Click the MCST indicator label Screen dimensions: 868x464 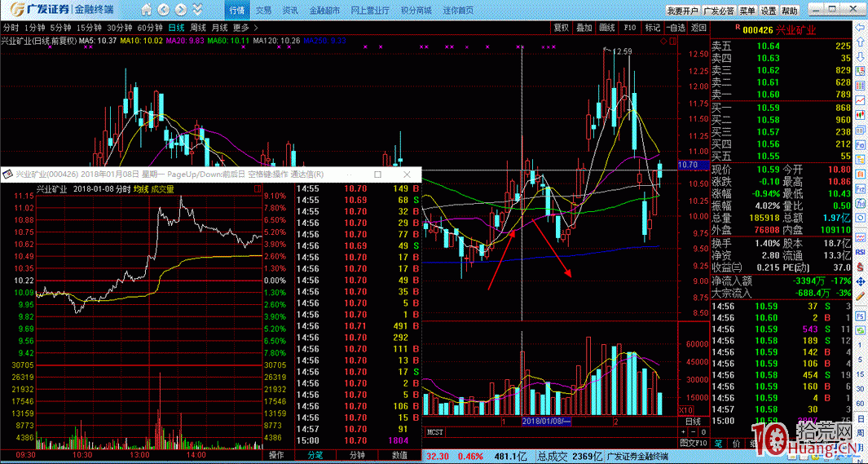[x=434, y=431]
